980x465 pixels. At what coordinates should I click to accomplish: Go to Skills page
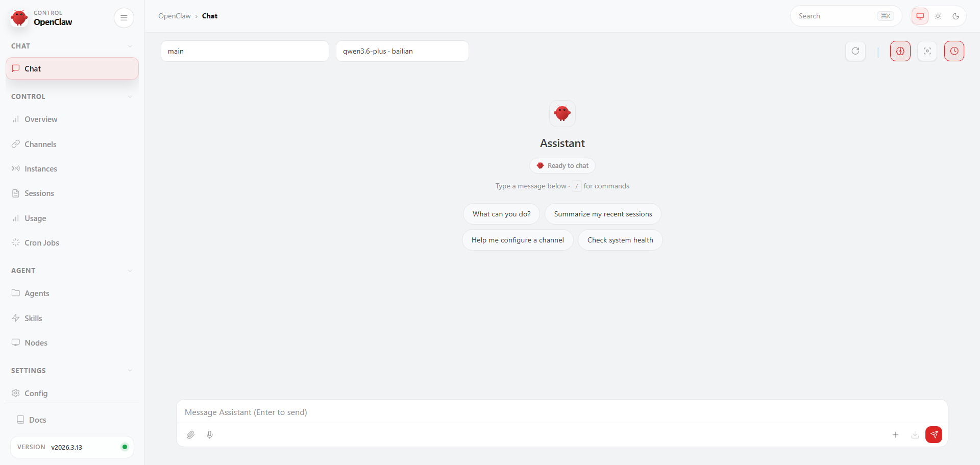point(72,319)
